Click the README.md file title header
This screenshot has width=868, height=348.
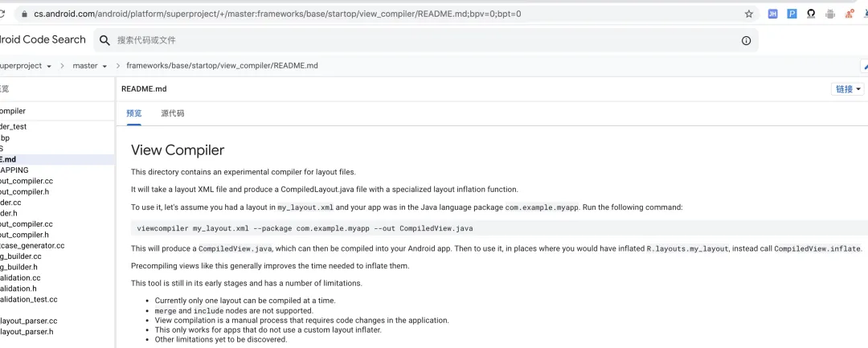pos(144,89)
